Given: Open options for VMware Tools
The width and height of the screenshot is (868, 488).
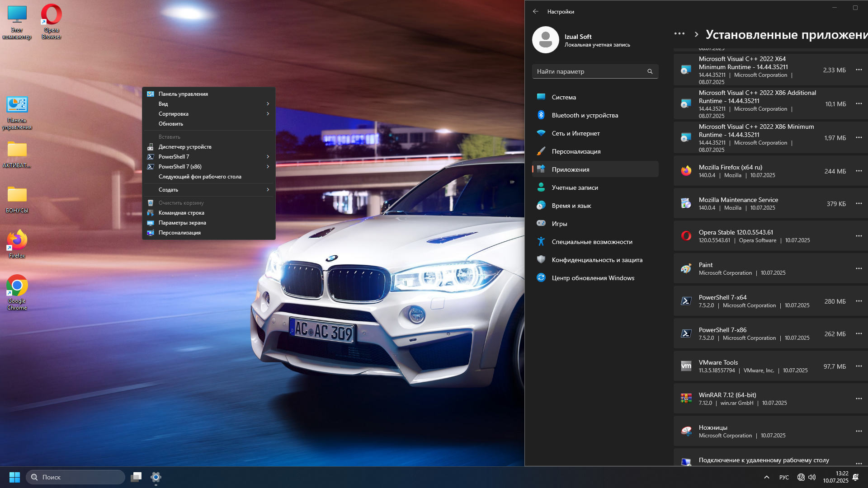Looking at the screenshot, I should coord(859,366).
